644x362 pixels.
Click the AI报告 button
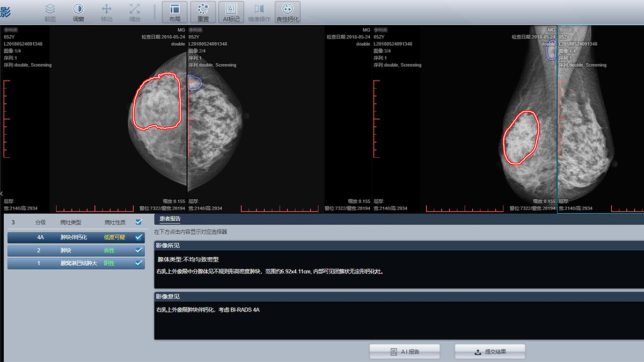click(x=405, y=352)
